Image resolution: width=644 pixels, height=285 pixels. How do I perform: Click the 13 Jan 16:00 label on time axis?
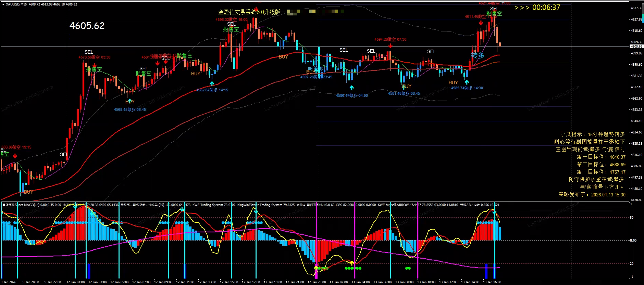tap(492, 282)
